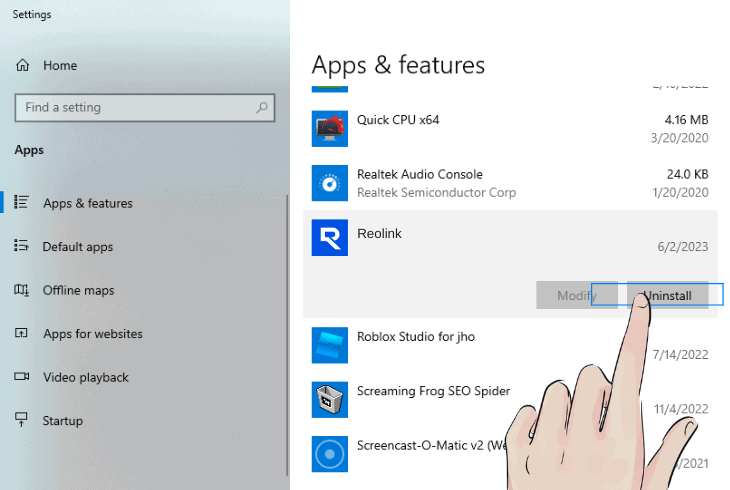Viewport: 730px width, 490px height.
Task: Open the Video playback section
Action: pos(86,377)
